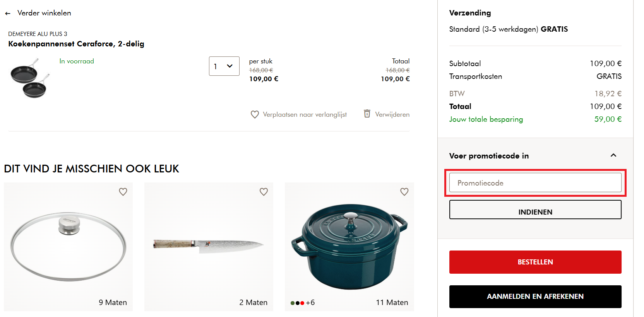644x317 pixels.
Task: Click the heart icon on the knife product
Action: [264, 192]
